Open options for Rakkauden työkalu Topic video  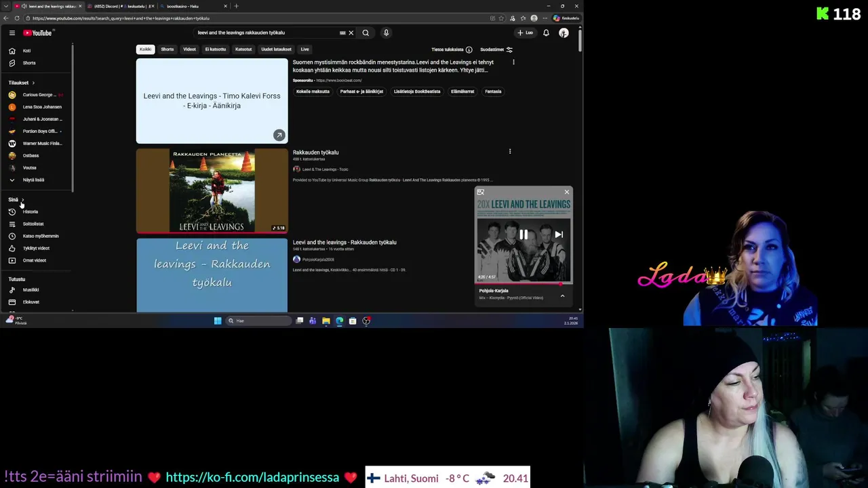pyautogui.click(x=510, y=152)
